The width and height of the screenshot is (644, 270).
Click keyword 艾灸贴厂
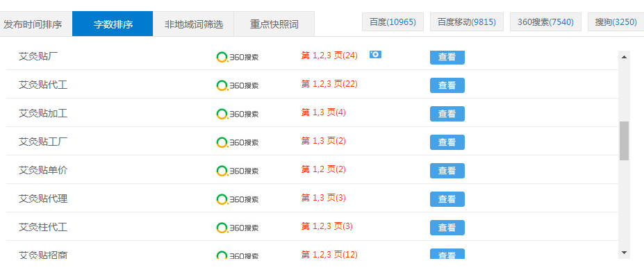click(x=38, y=56)
